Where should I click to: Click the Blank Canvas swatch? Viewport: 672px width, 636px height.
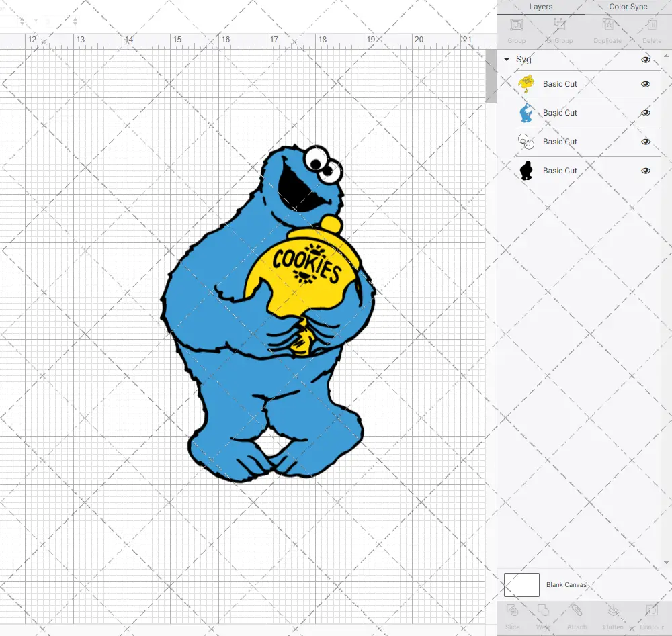click(521, 584)
